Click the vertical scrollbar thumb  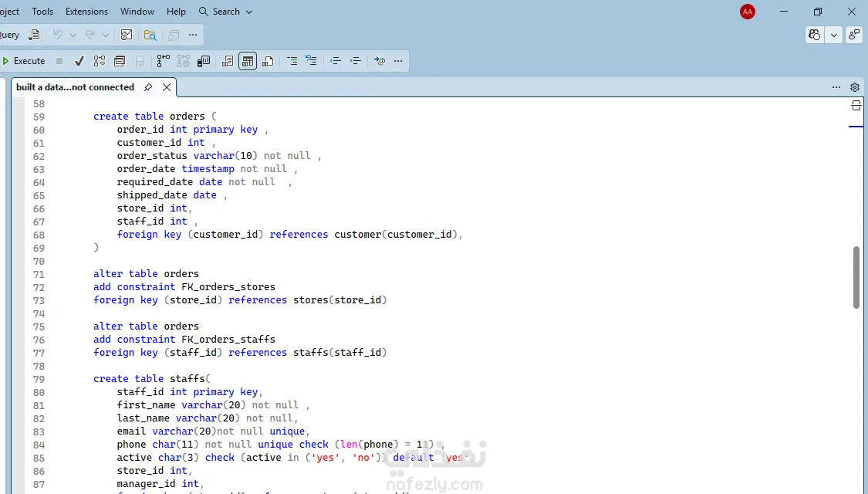click(856, 277)
